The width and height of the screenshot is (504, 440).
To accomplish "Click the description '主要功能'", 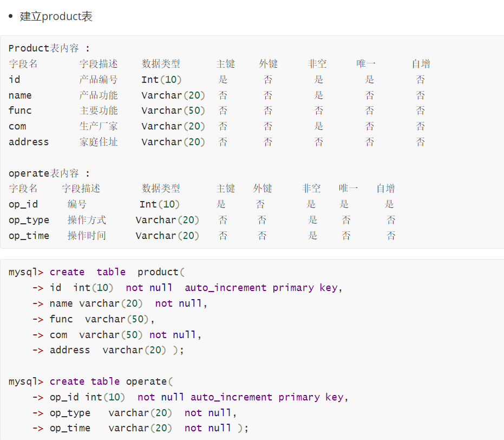I will pos(99,111).
